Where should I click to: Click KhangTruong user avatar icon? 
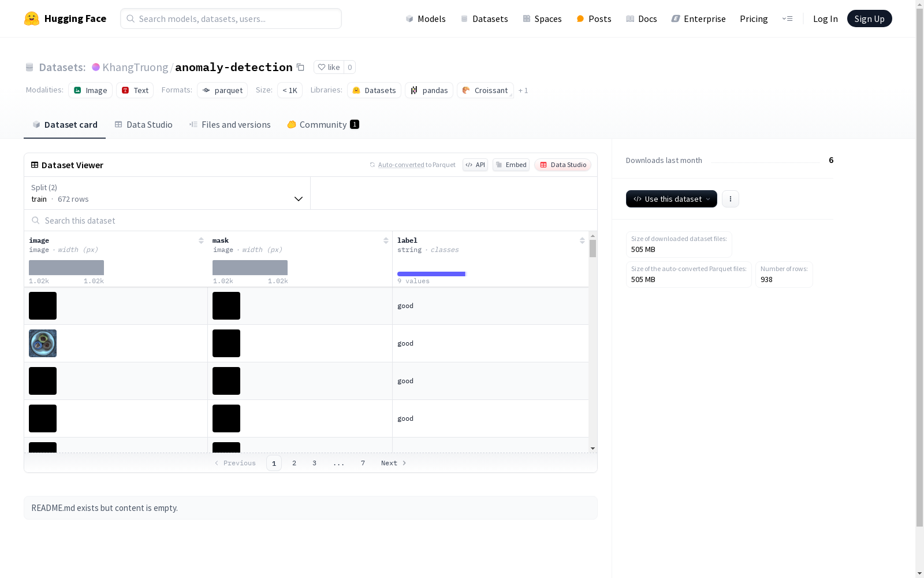[x=96, y=67]
